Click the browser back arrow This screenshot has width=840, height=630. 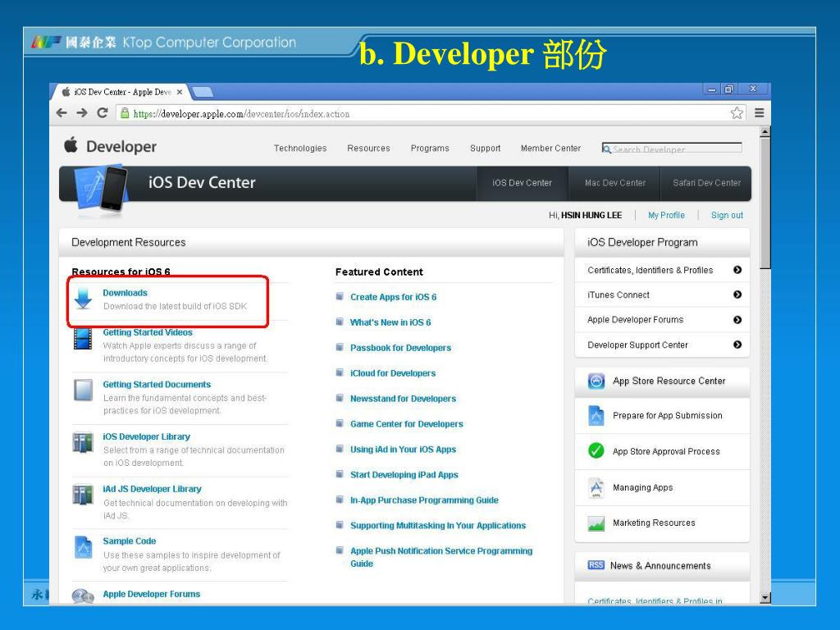(x=62, y=113)
